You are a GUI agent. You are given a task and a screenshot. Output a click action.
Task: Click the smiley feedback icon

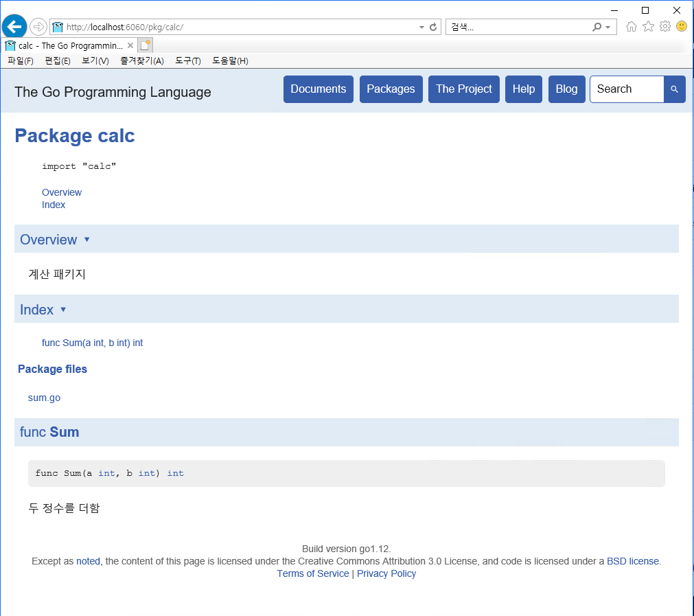tap(681, 27)
